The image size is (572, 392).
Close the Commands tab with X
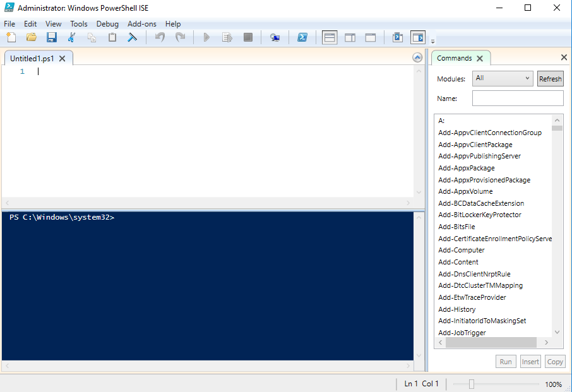click(x=480, y=58)
